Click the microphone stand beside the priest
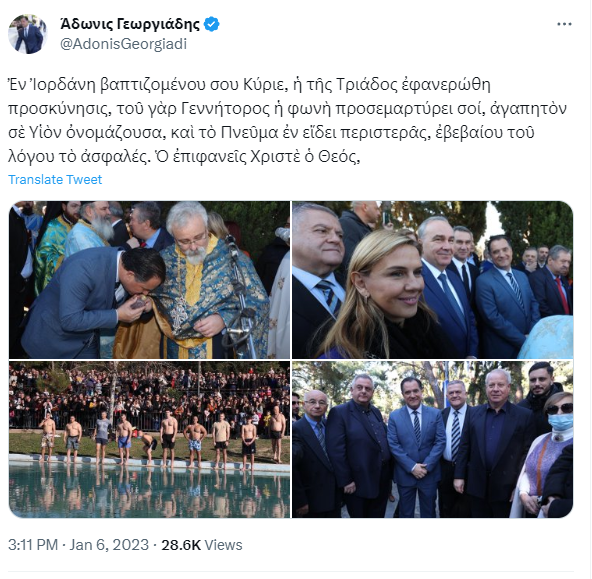592x579 pixels. [x=242, y=298]
